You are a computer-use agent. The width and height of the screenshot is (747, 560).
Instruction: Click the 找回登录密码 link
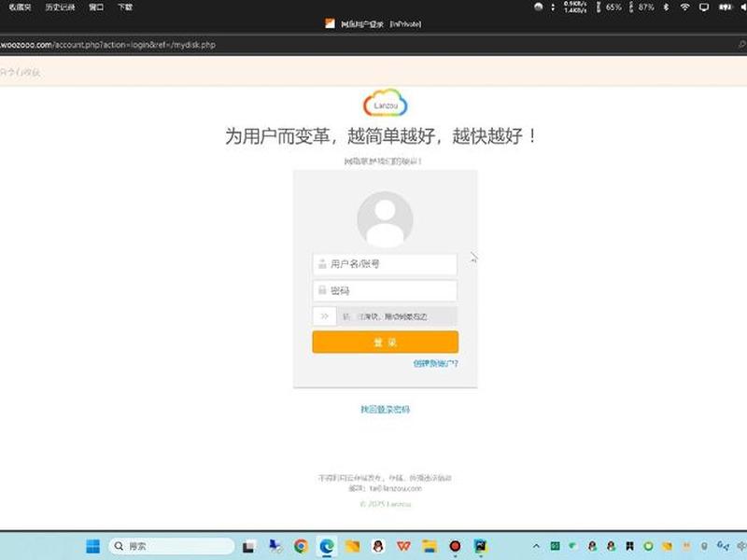click(385, 409)
